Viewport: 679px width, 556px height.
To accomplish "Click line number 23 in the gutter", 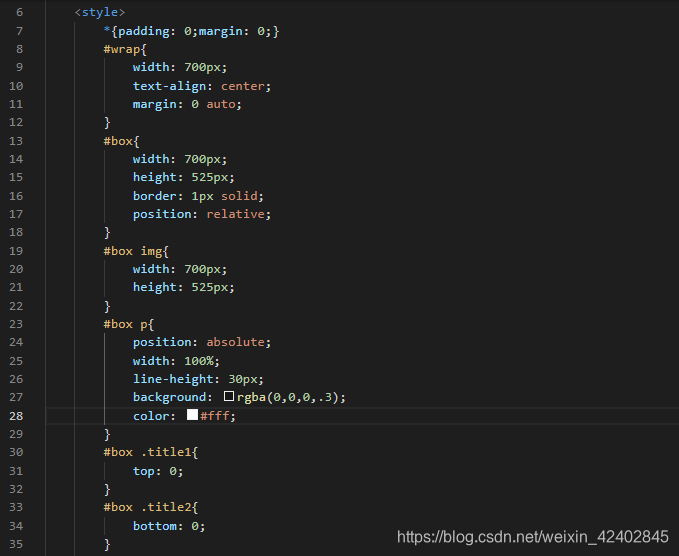I will tap(16, 324).
